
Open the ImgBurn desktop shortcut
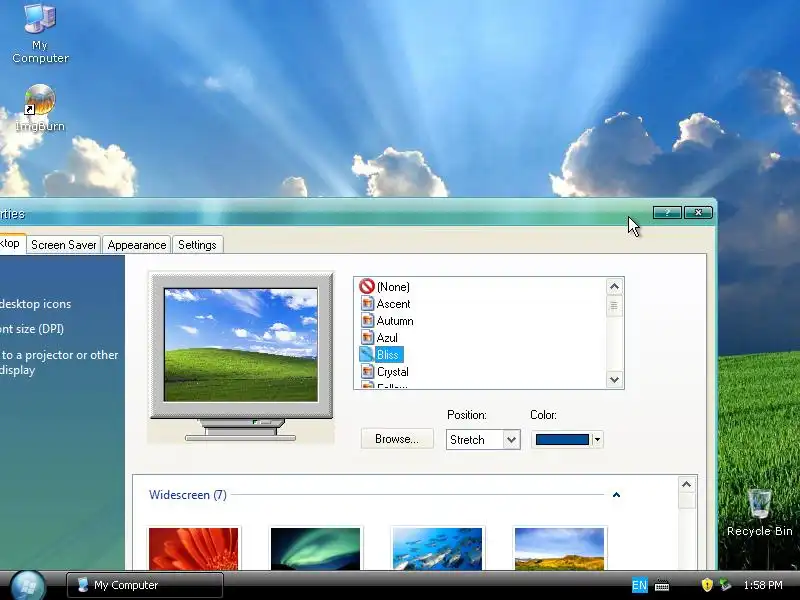[40, 108]
